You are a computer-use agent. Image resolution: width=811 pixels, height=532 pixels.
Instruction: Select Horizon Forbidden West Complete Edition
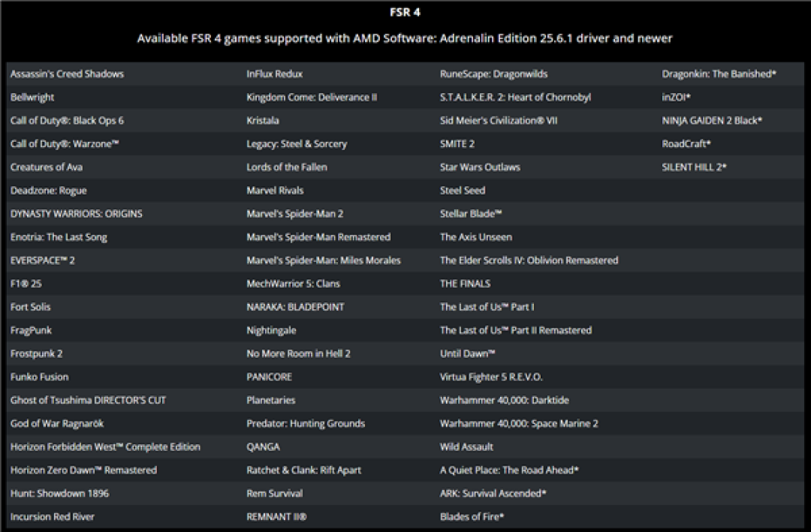pos(106,446)
